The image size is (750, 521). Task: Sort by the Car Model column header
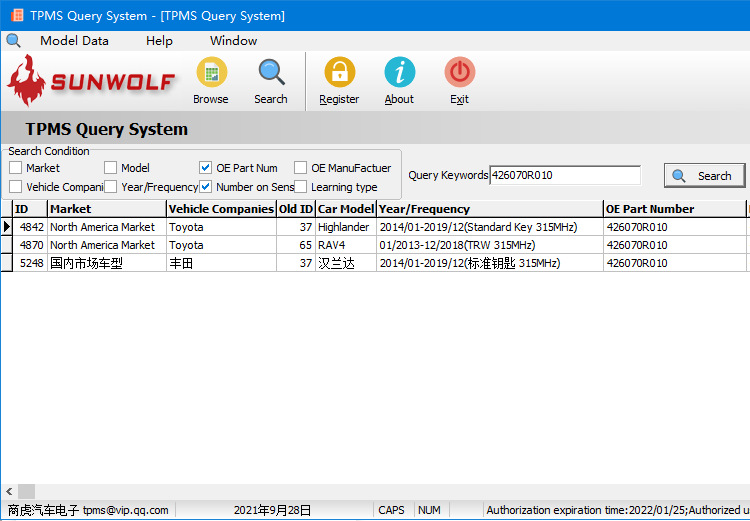[x=345, y=209]
